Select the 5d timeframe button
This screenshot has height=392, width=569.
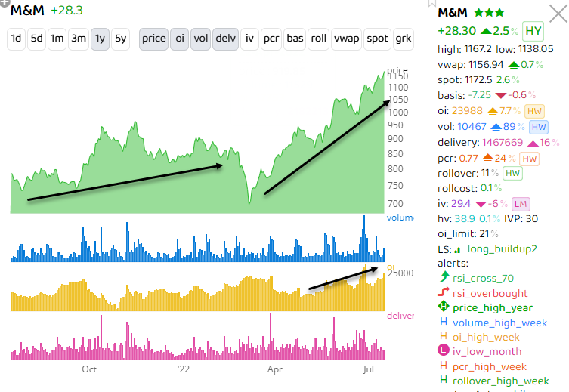[x=37, y=39]
